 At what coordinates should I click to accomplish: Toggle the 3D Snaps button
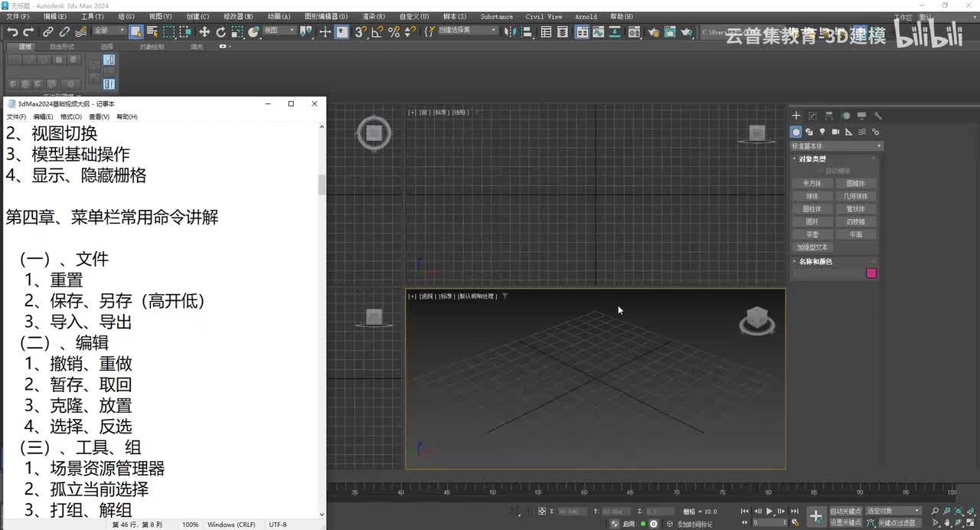pyautogui.click(x=360, y=31)
